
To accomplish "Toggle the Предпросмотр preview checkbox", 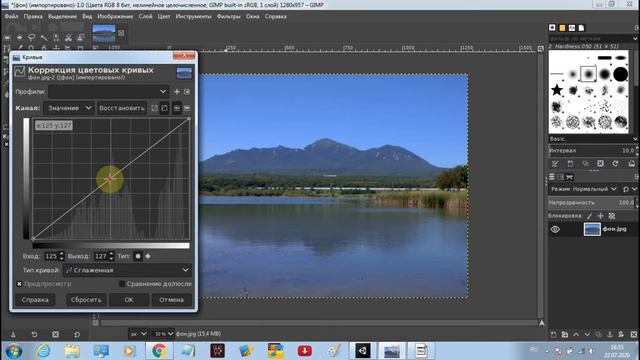I will (19, 284).
